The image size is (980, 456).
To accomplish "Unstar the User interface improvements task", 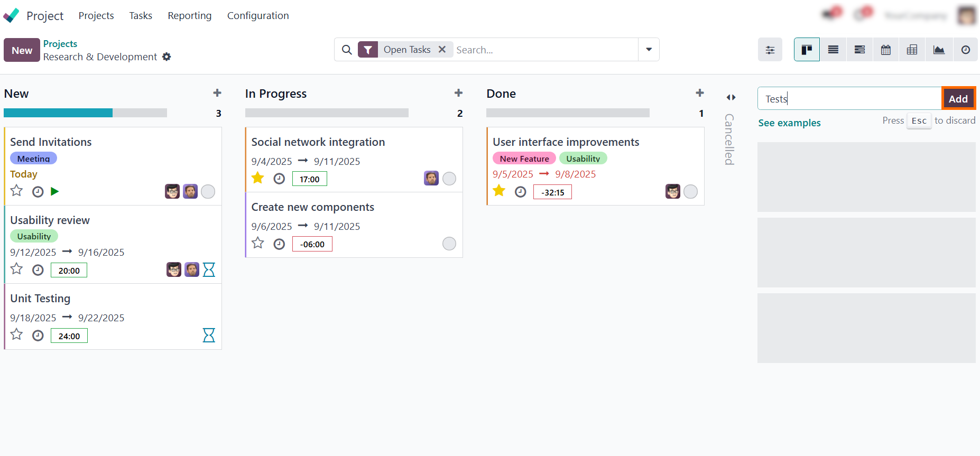I will (498, 191).
